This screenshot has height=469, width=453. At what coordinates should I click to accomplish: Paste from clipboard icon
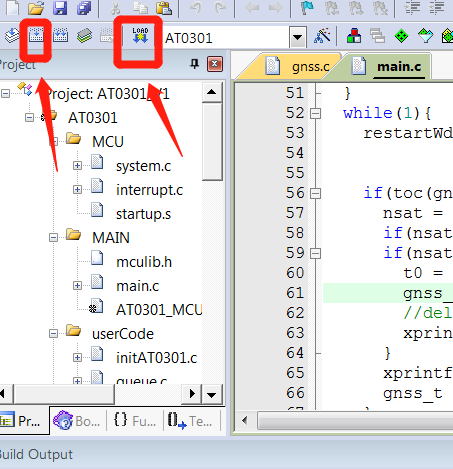click(x=164, y=8)
